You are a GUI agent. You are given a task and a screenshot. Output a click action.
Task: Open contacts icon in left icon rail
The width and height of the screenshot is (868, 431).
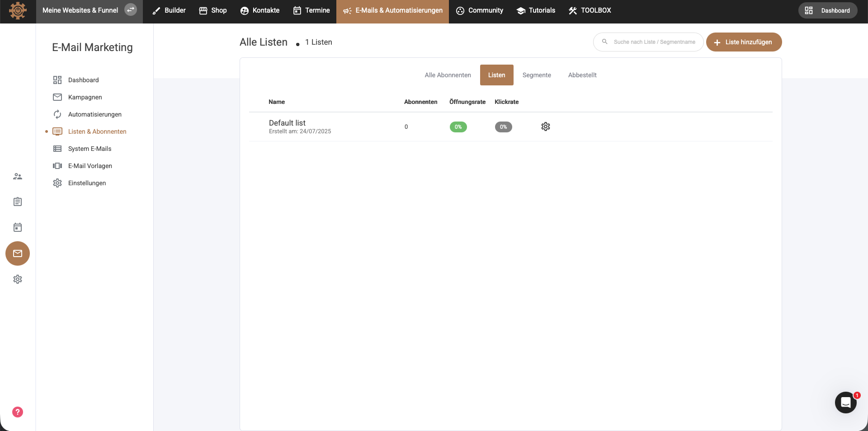[18, 176]
